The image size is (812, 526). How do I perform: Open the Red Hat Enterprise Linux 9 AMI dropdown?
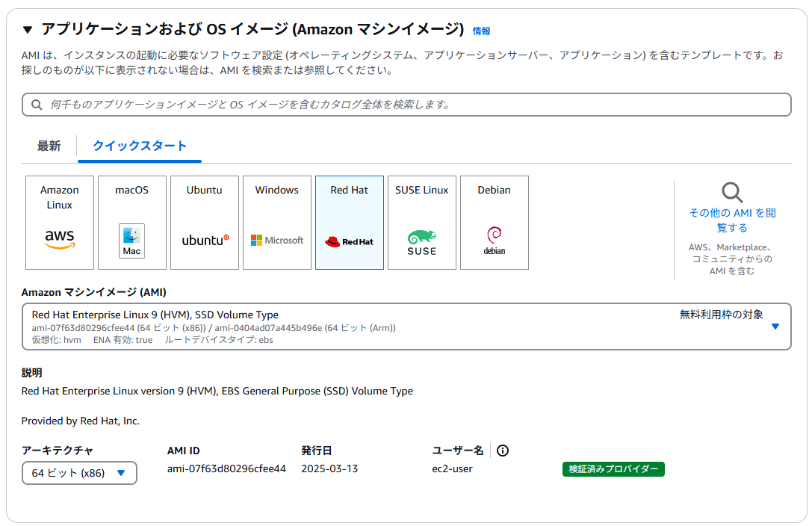point(406,327)
